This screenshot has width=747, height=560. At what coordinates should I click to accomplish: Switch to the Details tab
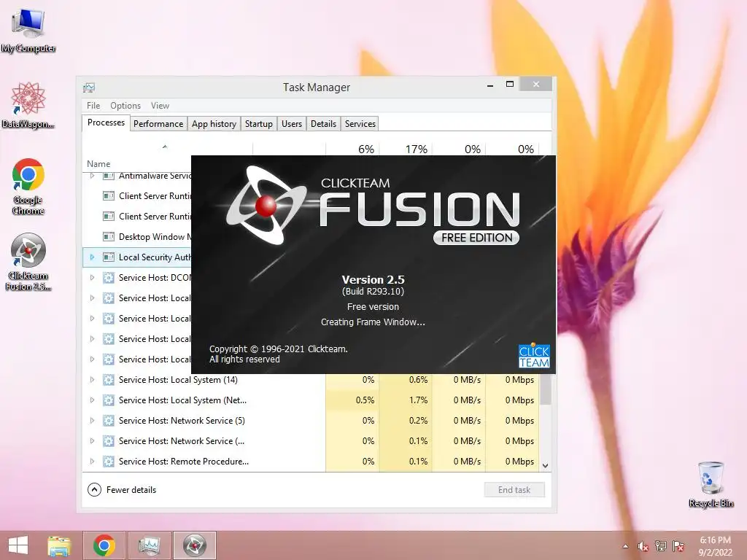[323, 124]
